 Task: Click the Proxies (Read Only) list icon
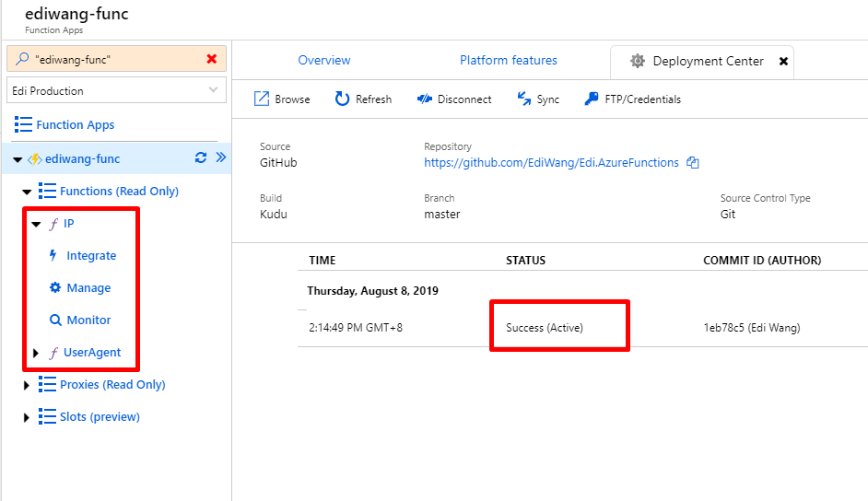(47, 384)
